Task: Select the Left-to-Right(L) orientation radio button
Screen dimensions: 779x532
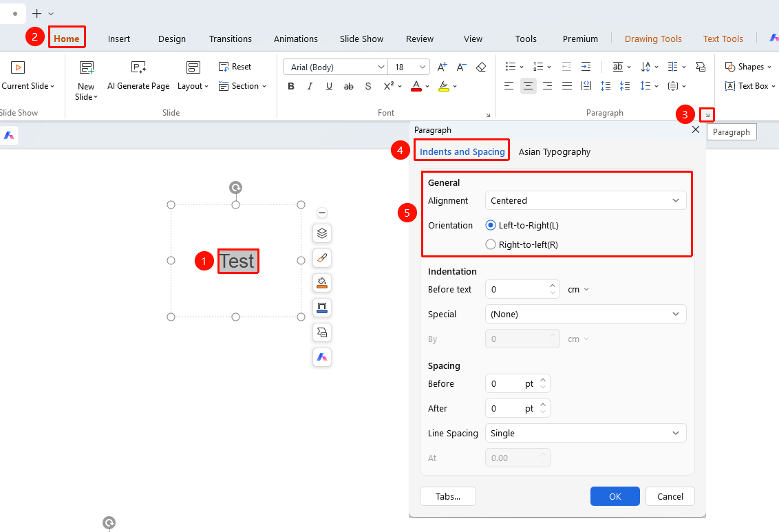Action: point(491,226)
